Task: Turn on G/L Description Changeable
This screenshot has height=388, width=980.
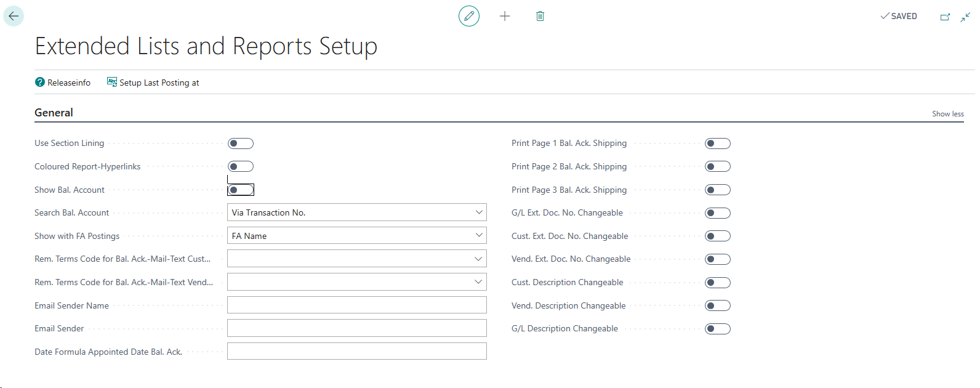Action: coord(718,329)
